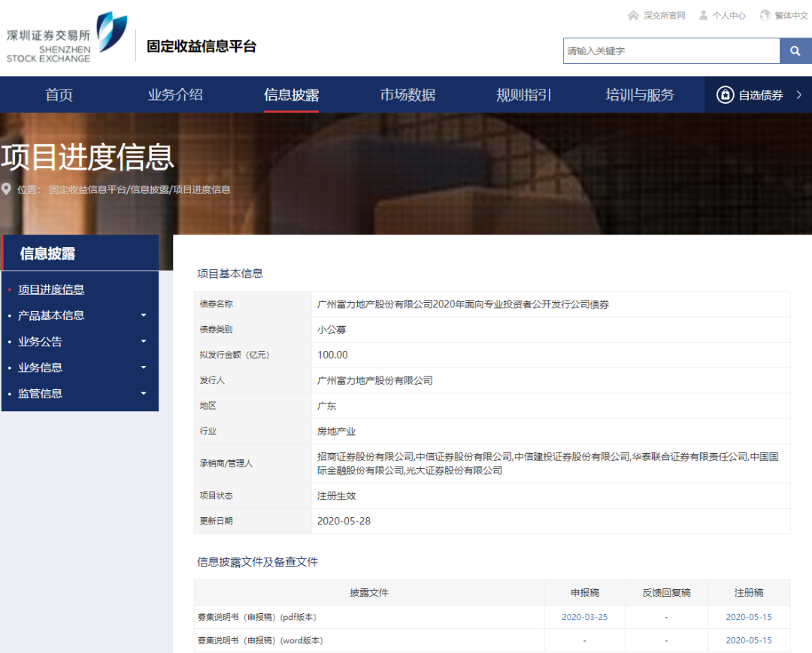Image resolution: width=812 pixels, height=653 pixels.
Task: Click the location pin icon before 位置
Action: (x=6, y=189)
